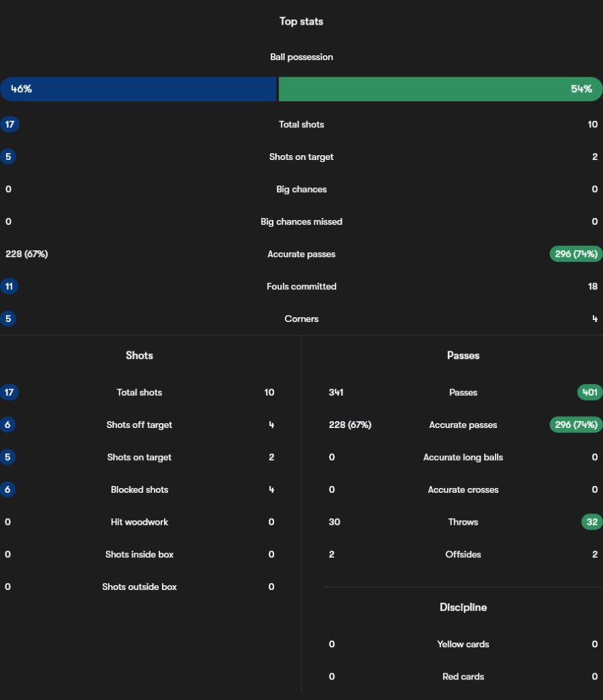Click the blue 6 Blocked shots badge
603x700 pixels.
coord(8,489)
